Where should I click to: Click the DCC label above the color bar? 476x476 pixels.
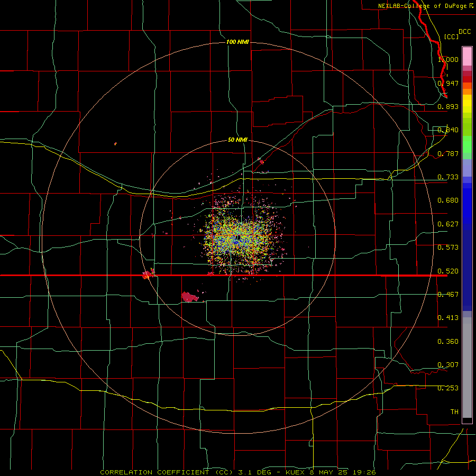pyautogui.click(x=464, y=32)
